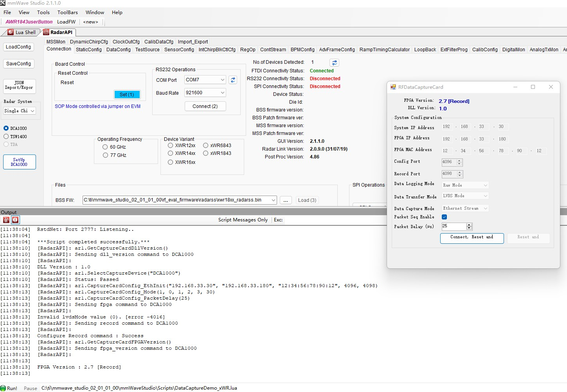This screenshot has width=567, height=392.
Task: Switch to the Lua Shell tab
Action: pos(22,32)
